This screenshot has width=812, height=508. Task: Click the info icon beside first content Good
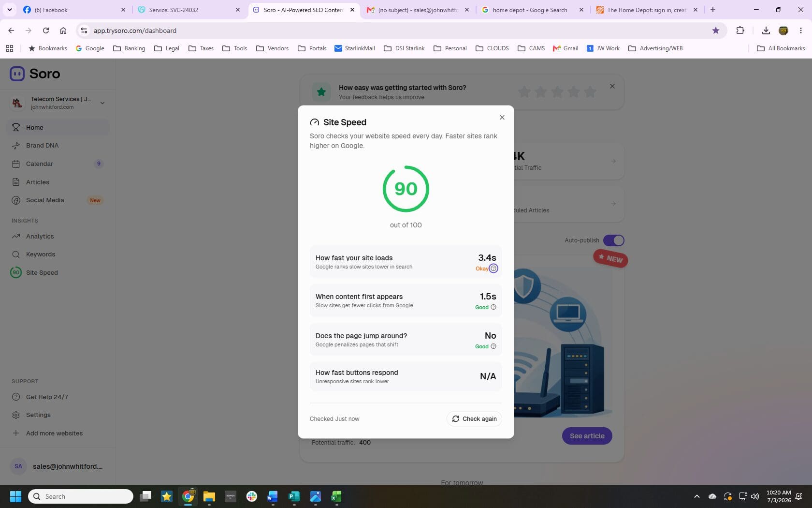[493, 307]
